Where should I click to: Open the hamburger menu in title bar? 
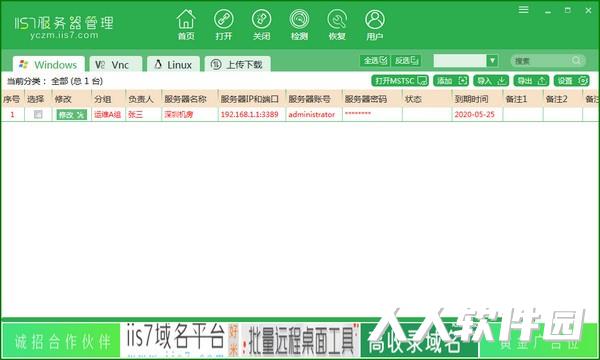[523, 10]
